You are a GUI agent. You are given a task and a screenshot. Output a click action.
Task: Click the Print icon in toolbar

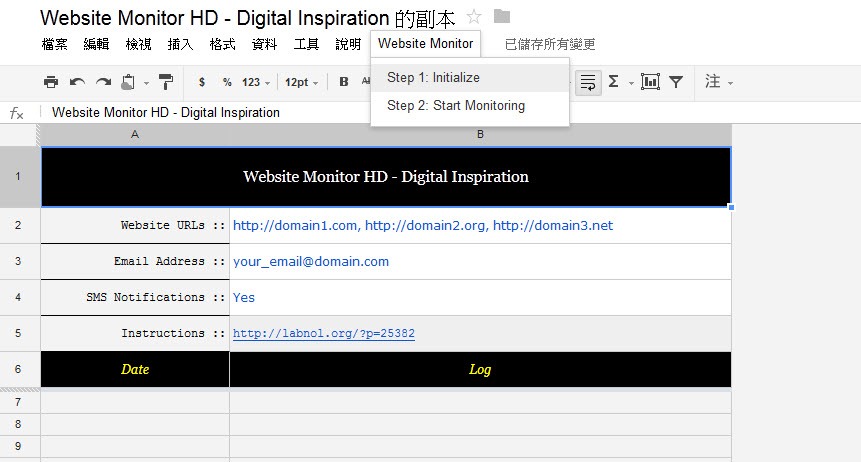click(x=51, y=82)
